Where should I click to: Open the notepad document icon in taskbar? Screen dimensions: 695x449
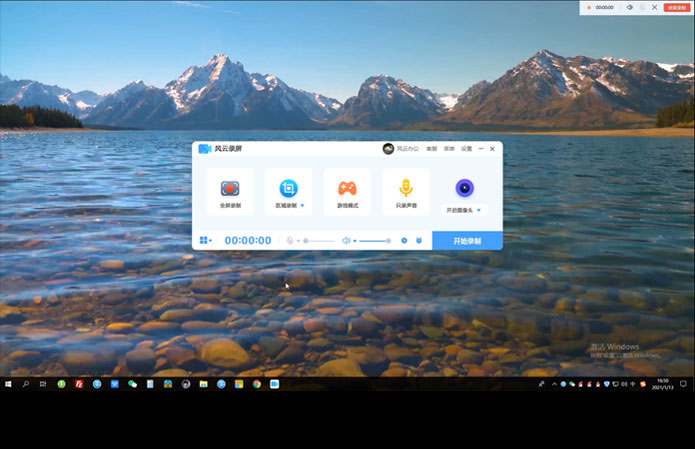[x=150, y=384]
